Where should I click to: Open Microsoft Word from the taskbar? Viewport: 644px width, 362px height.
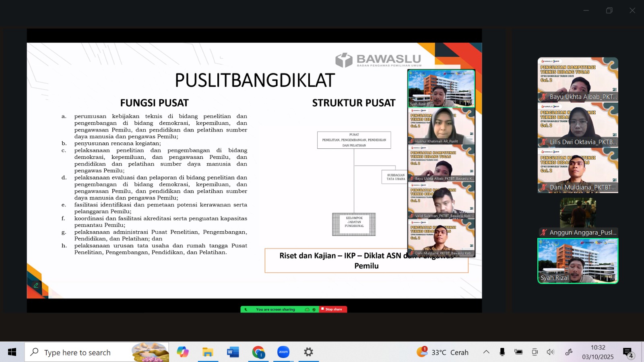(x=233, y=352)
